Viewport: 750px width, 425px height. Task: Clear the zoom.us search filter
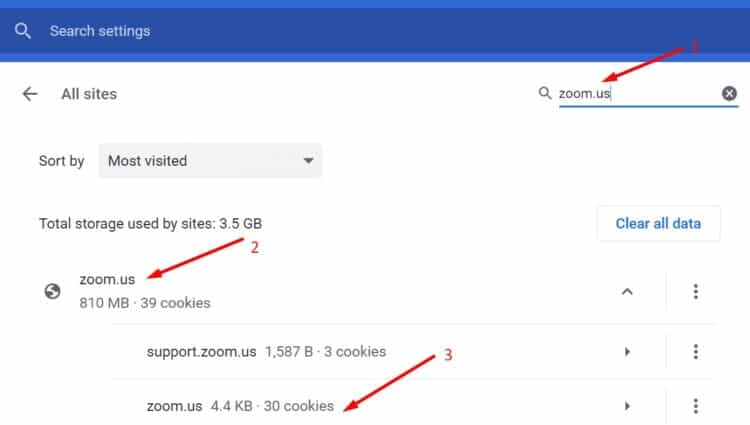729,93
